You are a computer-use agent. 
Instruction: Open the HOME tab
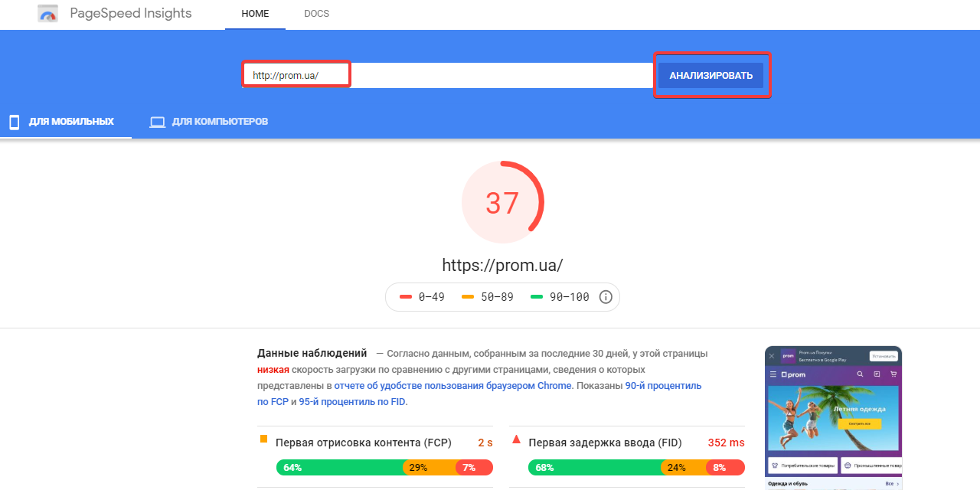tap(255, 15)
